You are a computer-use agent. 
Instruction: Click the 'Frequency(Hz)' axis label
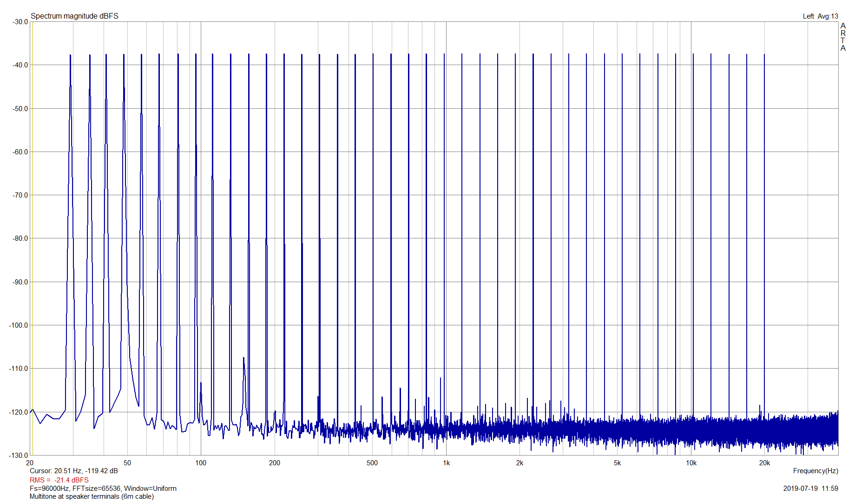click(x=815, y=471)
